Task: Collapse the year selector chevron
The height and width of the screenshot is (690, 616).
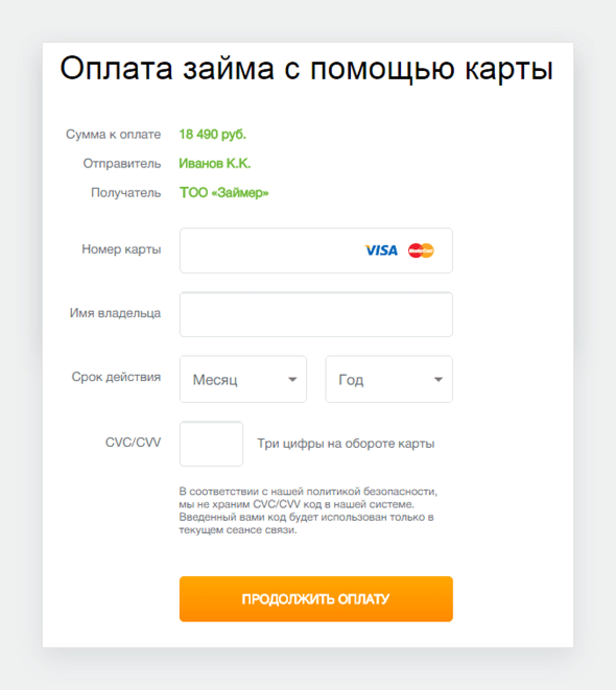Action: tap(438, 379)
